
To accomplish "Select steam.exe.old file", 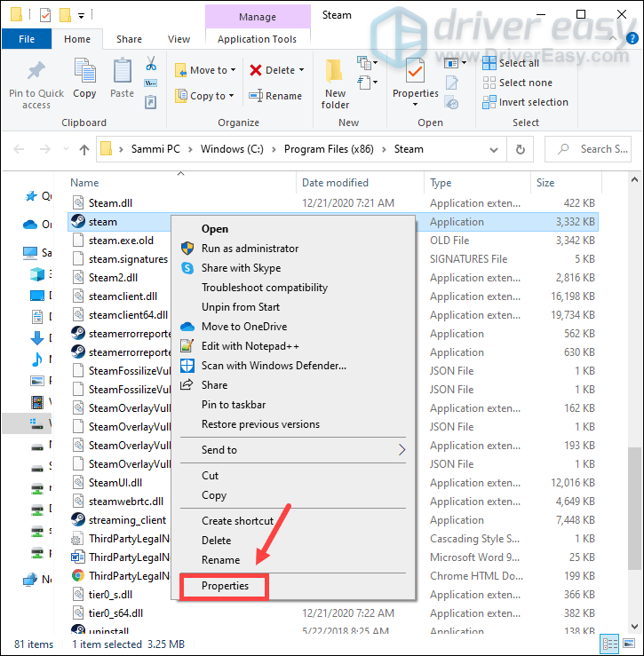I will [x=121, y=241].
